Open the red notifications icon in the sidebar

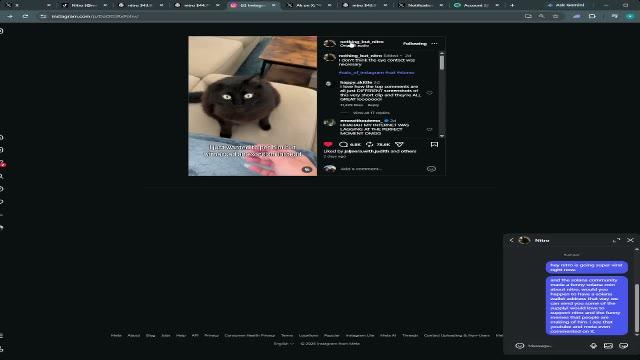point(2,164)
